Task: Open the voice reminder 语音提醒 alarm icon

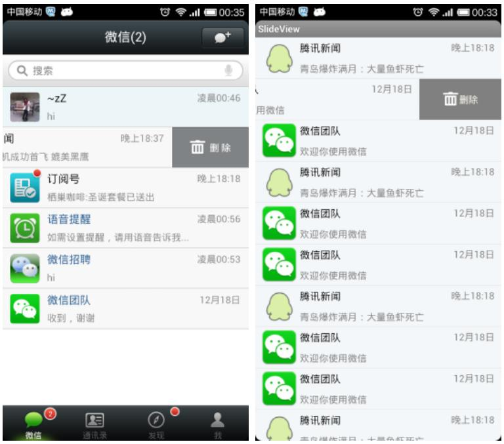Action: 25,228
